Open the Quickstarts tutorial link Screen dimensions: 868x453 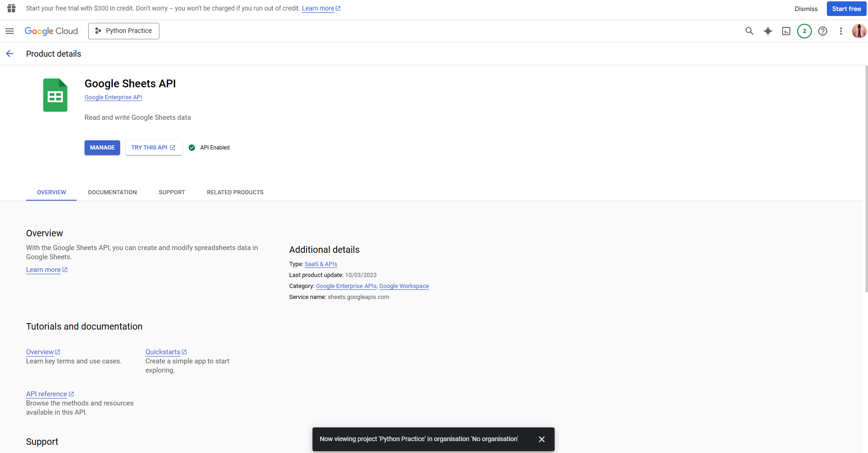click(x=166, y=352)
